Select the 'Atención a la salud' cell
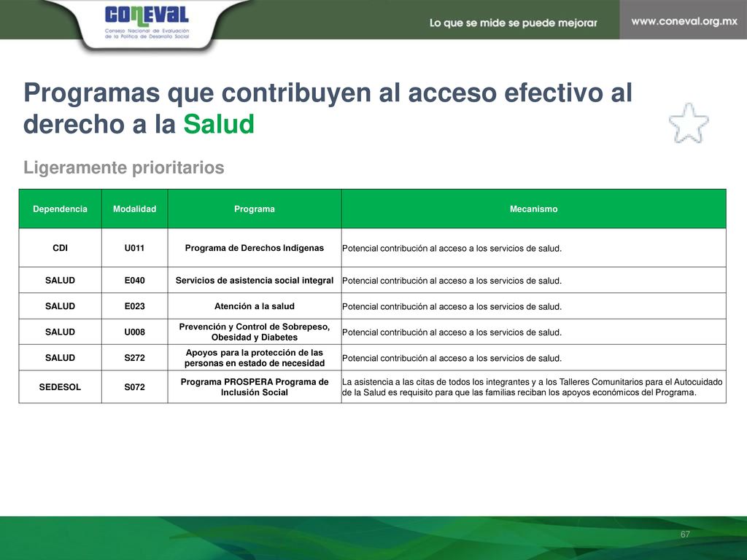This screenshot has width=747, height=560. point(255,306)
